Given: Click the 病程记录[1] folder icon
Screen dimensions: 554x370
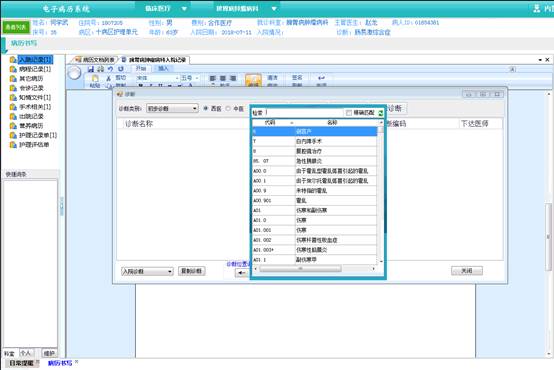Looking at the screenshot, I should (13, 69).
